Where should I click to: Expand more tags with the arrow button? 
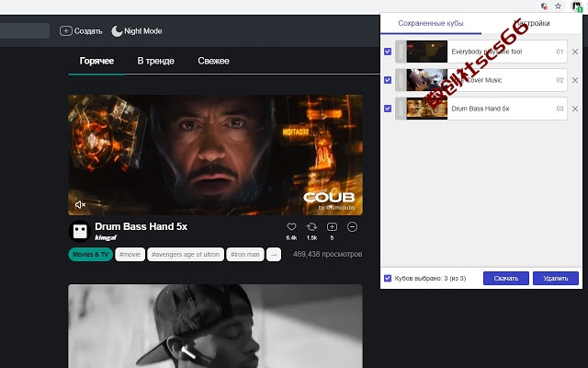click(x=274, y=254)
